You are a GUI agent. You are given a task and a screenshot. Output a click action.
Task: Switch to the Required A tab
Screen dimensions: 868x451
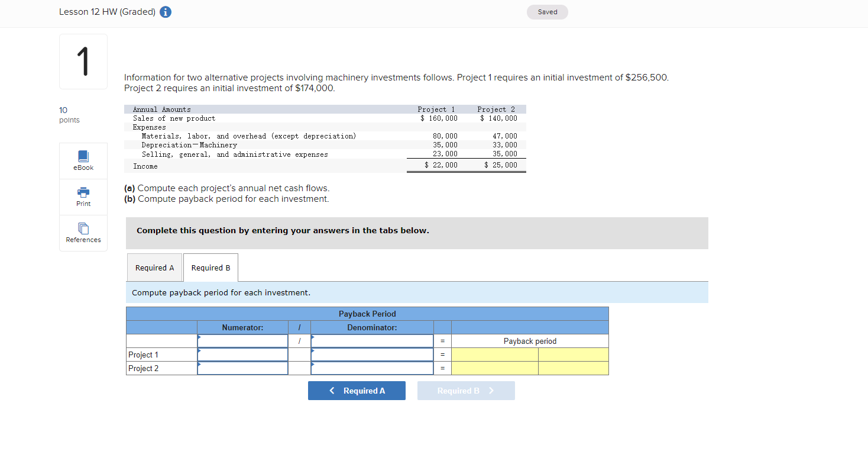pyautogui.click(x=154, y=268)
